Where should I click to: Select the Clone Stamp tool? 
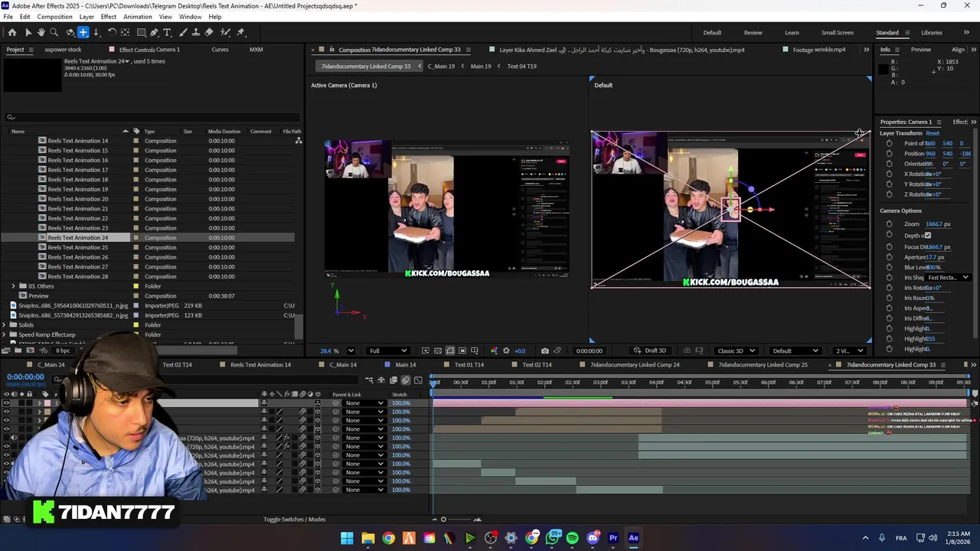tap(196, 32)
